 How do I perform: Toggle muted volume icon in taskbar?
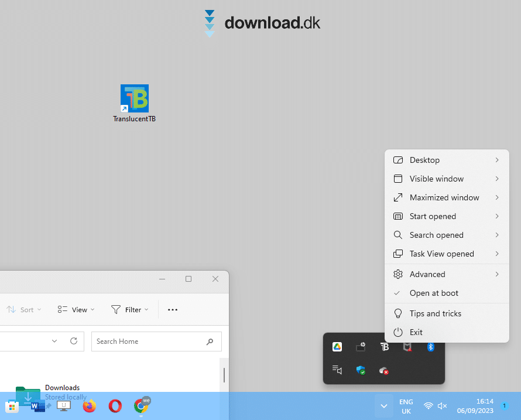[443, 405]
